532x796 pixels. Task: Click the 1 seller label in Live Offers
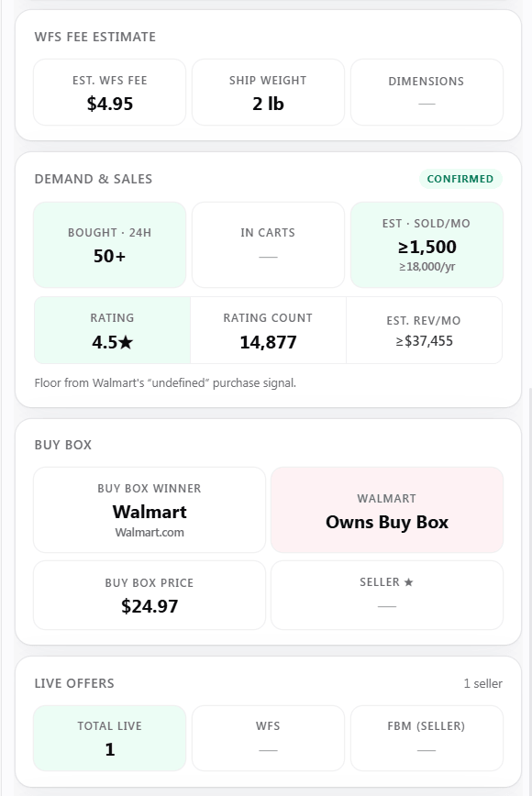point(482,683)
